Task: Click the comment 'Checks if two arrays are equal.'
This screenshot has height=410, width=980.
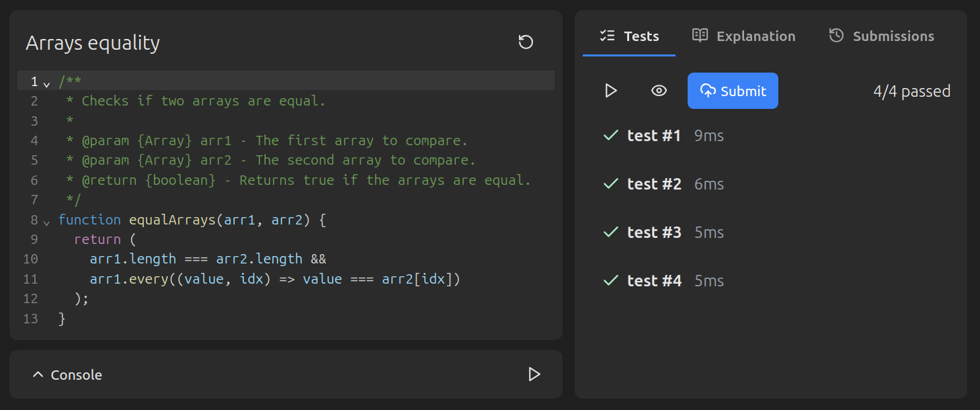Action: [x=204, y=101]
